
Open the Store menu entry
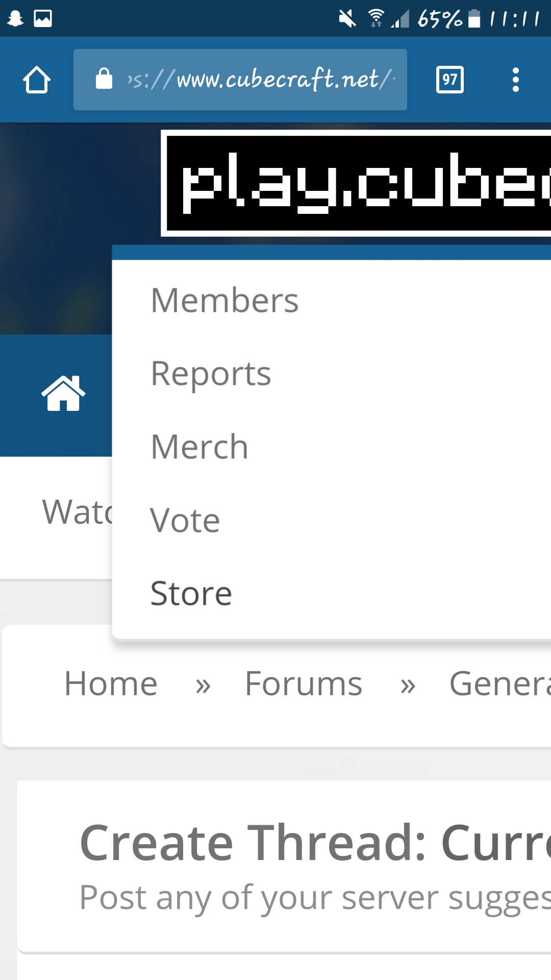[191, 594]
